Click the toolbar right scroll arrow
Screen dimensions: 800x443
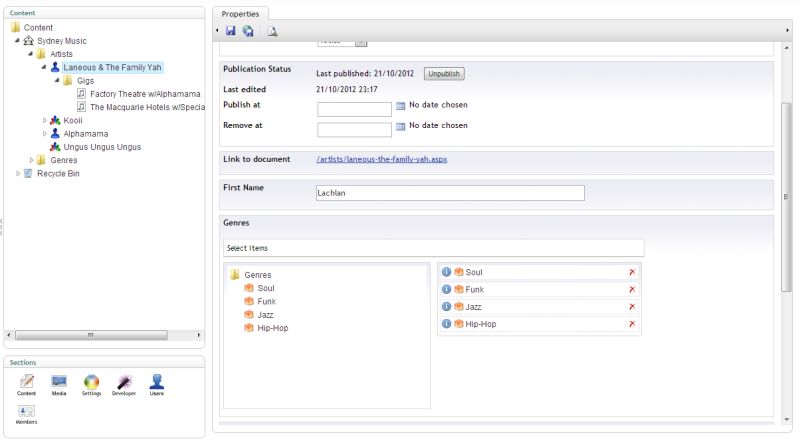[x=787, y=31]
